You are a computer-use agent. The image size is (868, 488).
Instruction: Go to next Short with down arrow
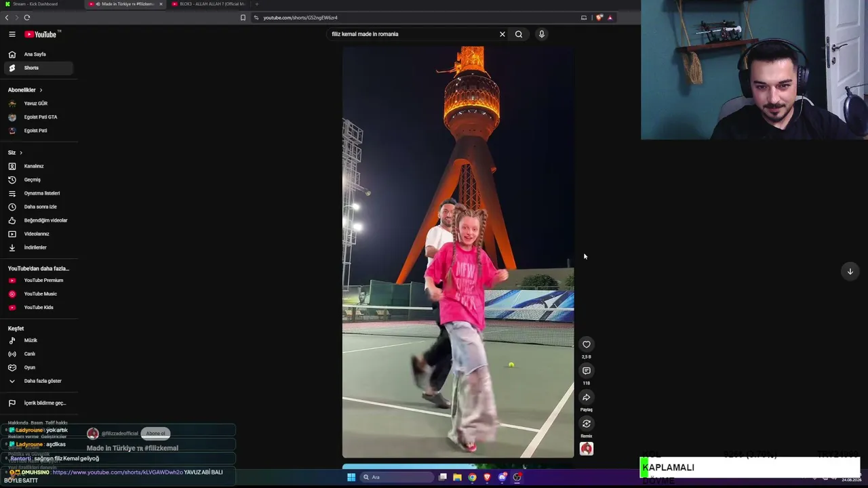(850, 271)
